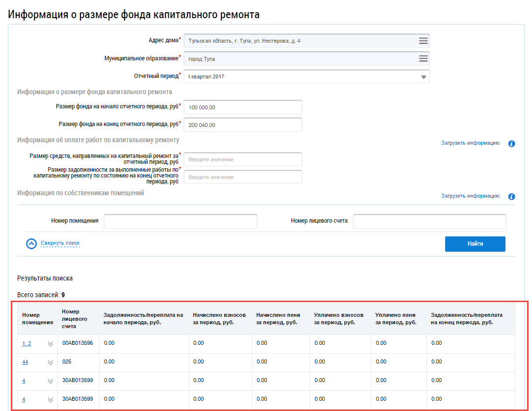Click the Номер помещения search field

coord(181,221)
